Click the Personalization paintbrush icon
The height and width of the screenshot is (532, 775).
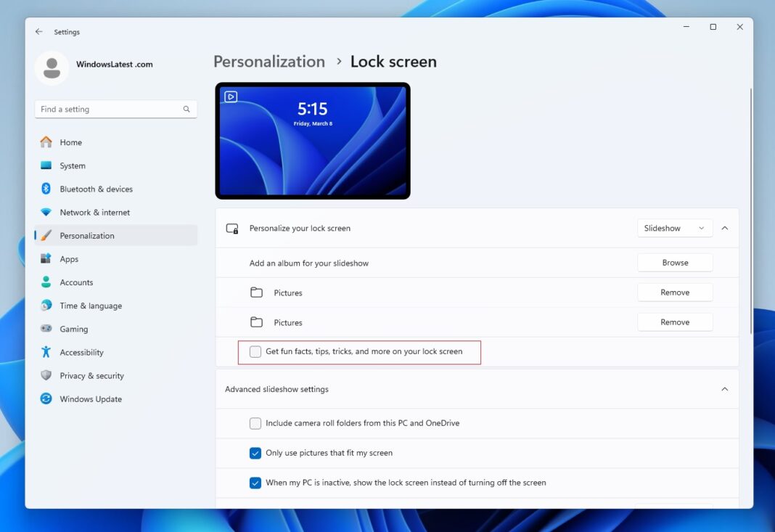pos(46,235)
